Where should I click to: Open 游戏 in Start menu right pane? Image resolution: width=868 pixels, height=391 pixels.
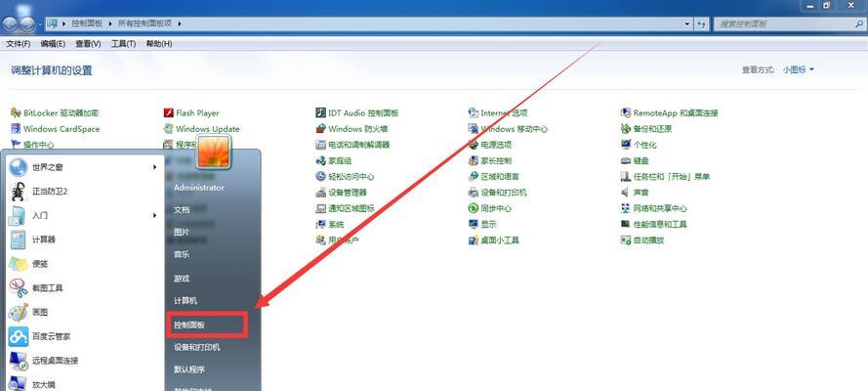182,279
